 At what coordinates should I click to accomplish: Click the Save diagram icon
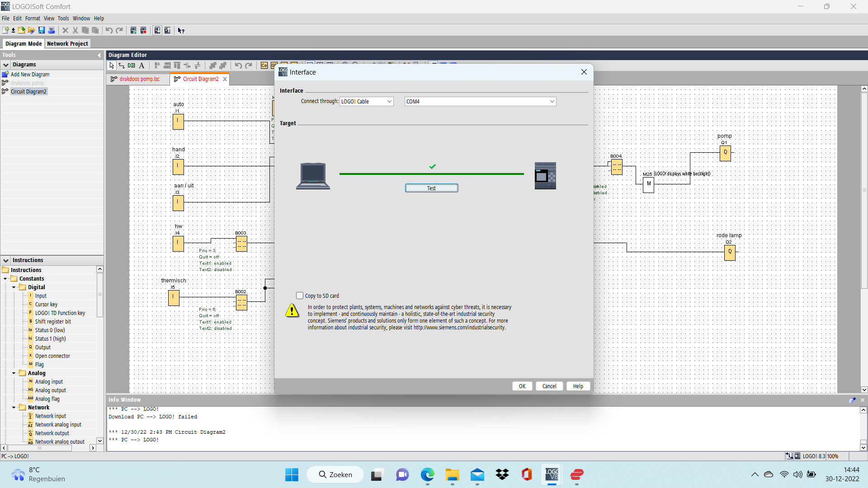pos(42,30)
